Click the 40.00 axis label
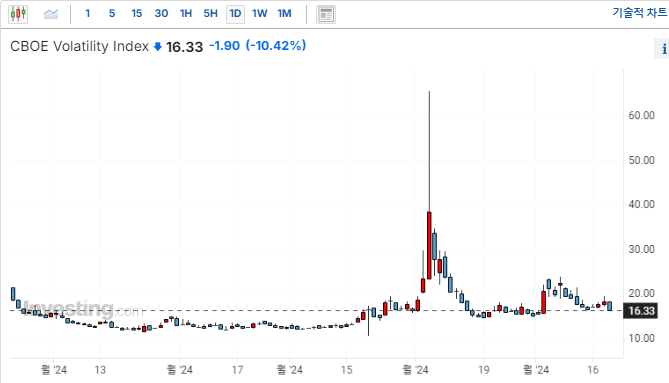Image resolution: width=669 pixels, height=383 pixels. tap(641, 204)
